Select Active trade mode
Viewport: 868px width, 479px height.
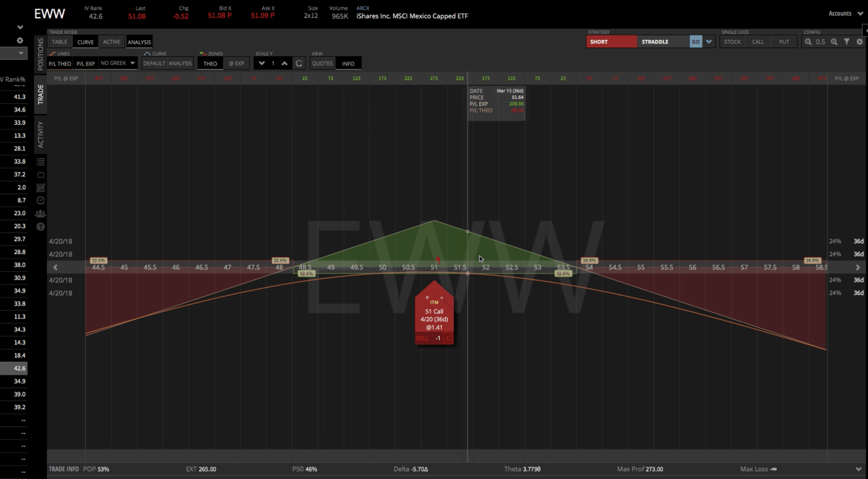coord(112,42)
